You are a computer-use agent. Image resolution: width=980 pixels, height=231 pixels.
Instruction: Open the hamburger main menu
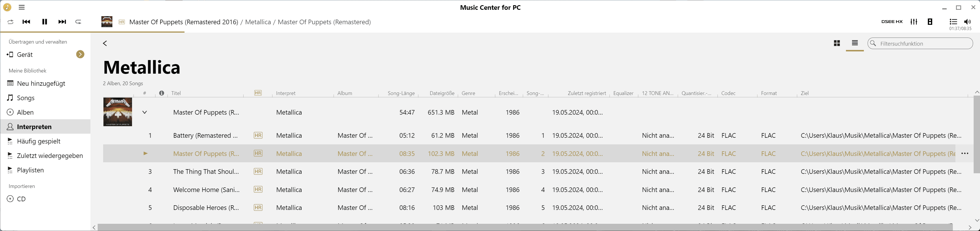pos(22,7)
